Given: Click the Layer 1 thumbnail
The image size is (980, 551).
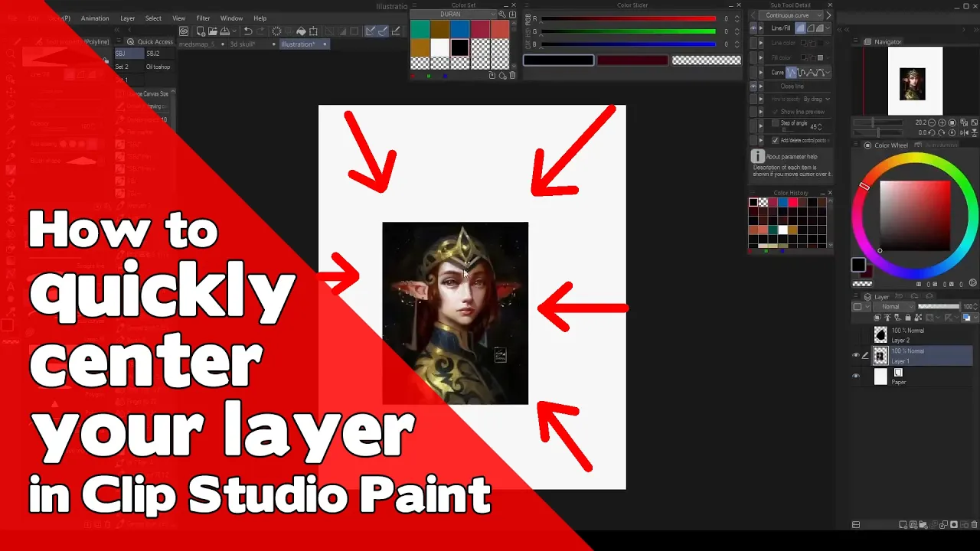Looking at the screenshot, I should (x=880, y=356).
